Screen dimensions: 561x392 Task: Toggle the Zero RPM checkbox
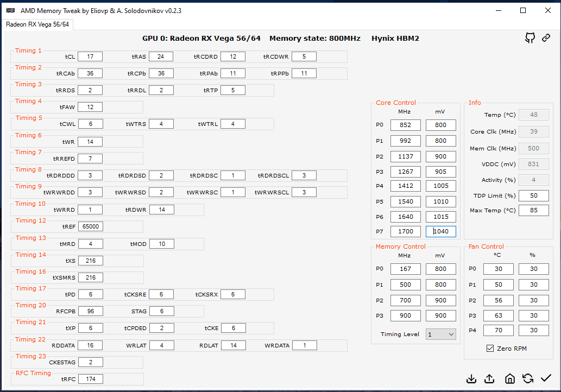(x=490, y=349)
